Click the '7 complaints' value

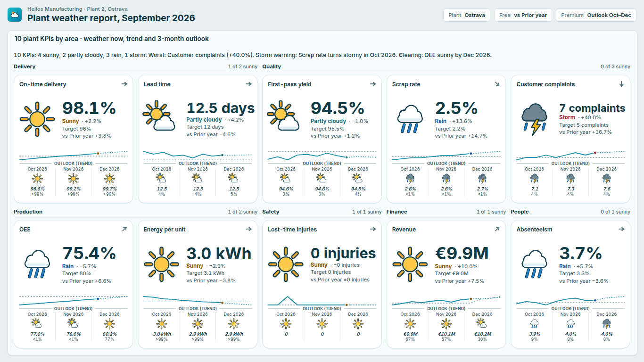592,108
